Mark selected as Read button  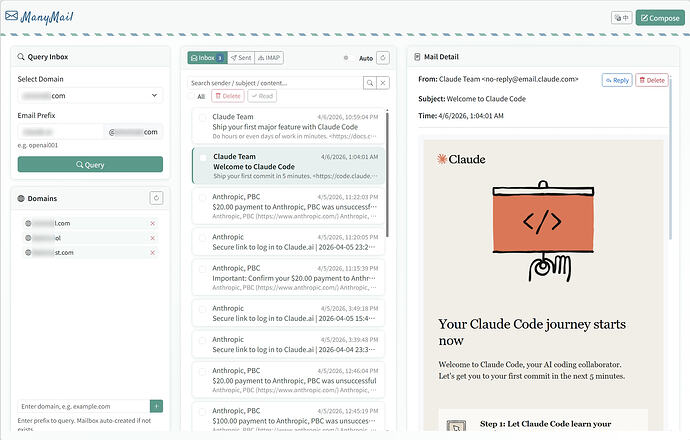coord(262,96)
